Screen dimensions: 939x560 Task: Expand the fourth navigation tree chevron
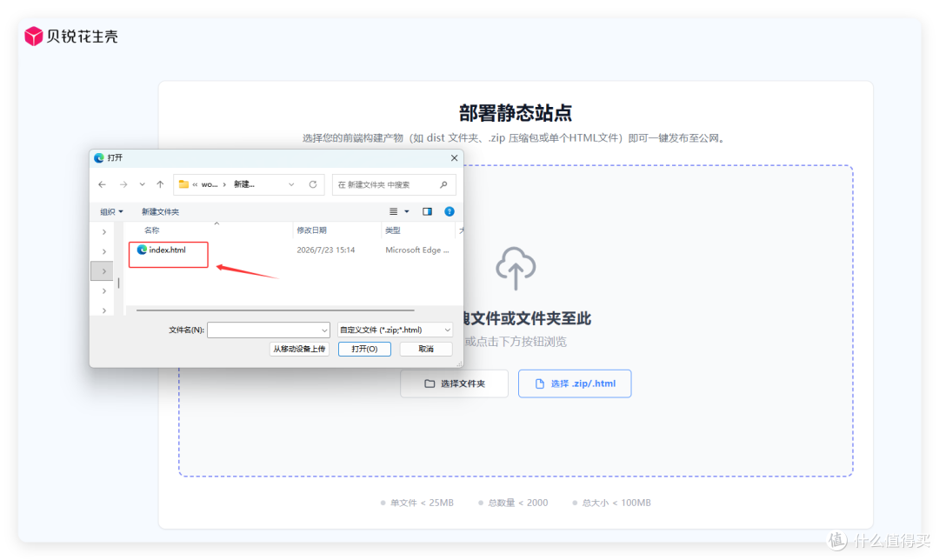[x=104, y=291]
